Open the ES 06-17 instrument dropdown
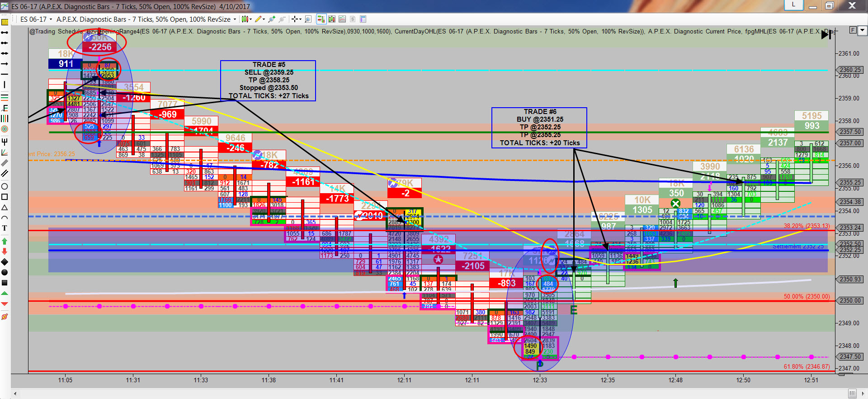The image size is (868, 399). [x=36, y=19]
